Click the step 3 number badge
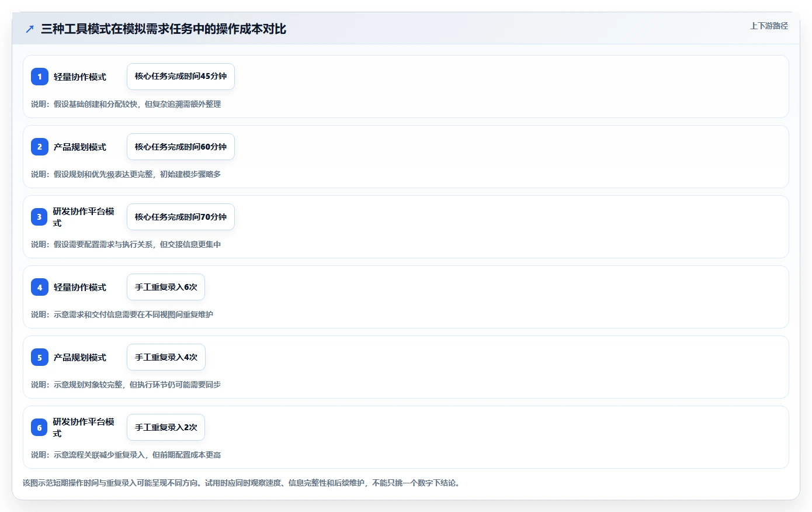The width and height of the screenshot is (812, 512). coord(40,217)
